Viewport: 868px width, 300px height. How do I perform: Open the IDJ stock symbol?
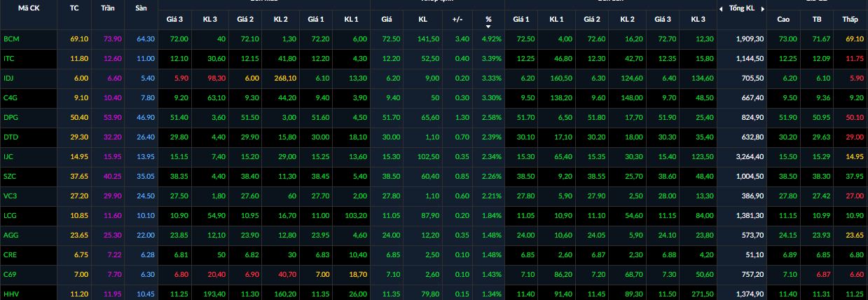click(x=8, y=78)
